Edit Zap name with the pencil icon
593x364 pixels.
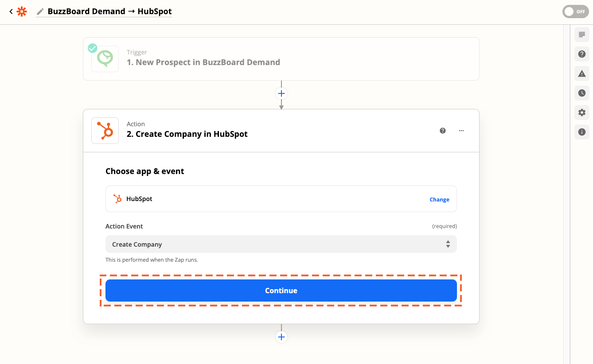pyautogui.click(x=40, y=12)
